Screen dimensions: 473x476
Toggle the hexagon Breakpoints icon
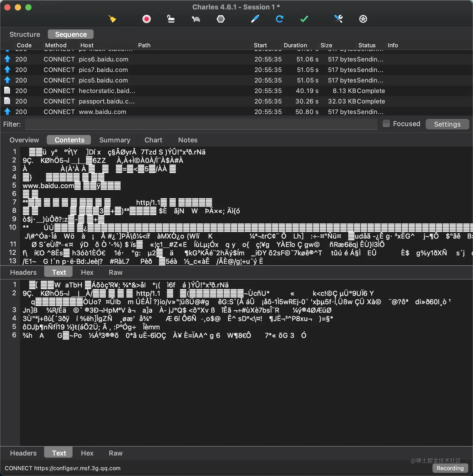point(221,19)
